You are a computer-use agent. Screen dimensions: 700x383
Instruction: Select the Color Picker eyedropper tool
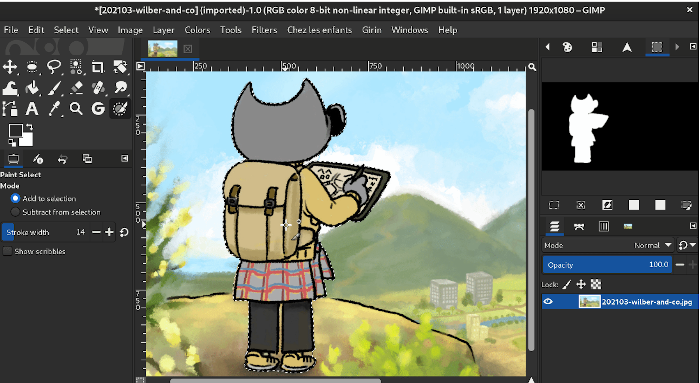point(54,108)
